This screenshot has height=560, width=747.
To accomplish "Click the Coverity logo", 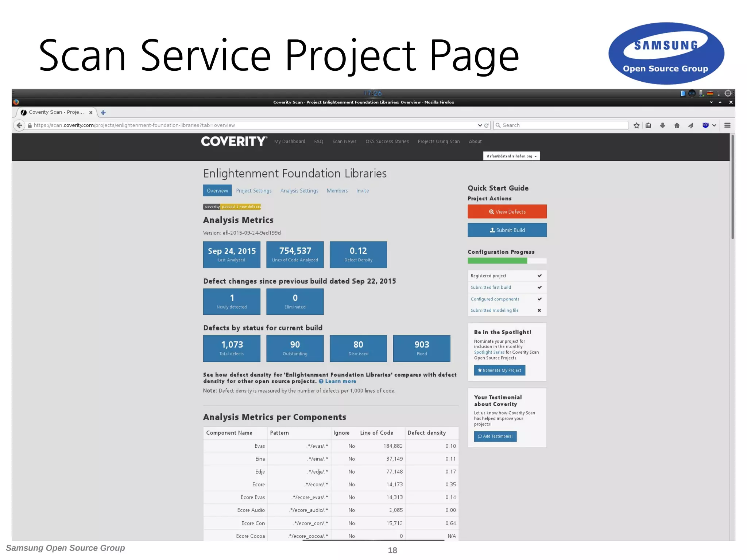I will point(234,141).
